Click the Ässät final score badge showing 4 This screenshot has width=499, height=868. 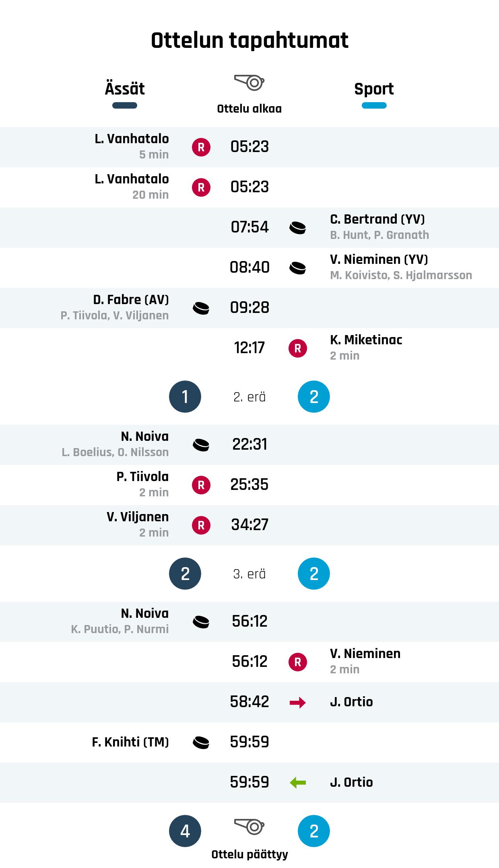(185, 831)
